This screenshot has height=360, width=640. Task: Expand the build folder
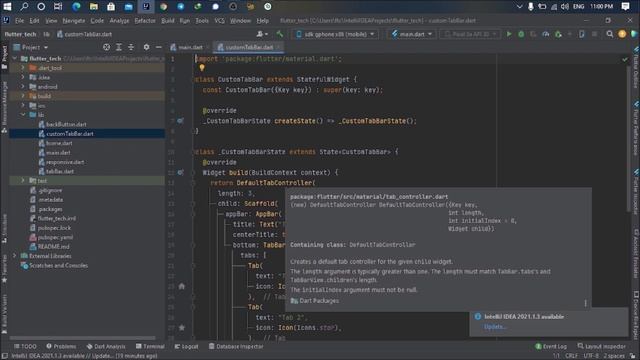(23, 96)
